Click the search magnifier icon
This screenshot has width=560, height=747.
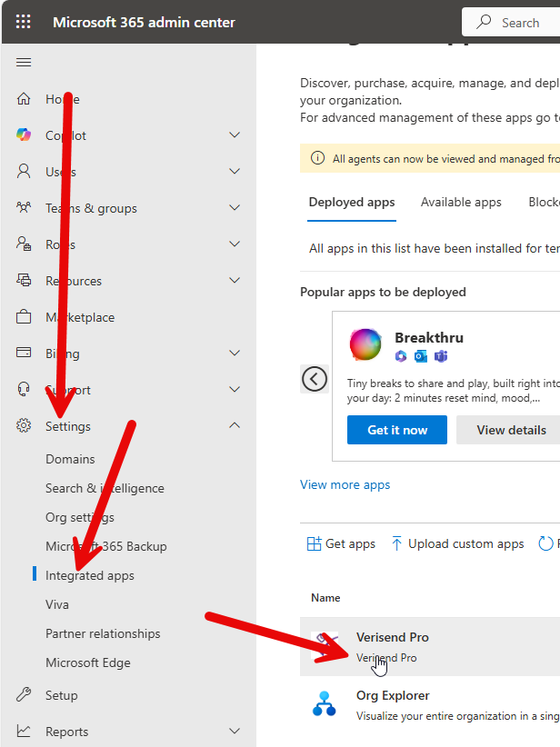coord(484,22)
